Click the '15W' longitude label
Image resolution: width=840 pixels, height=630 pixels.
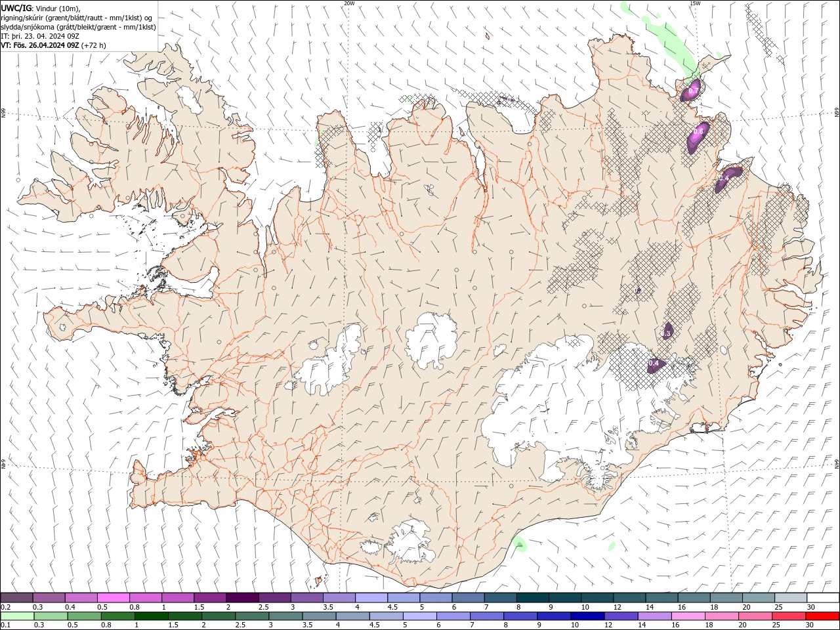click(695, 3)
